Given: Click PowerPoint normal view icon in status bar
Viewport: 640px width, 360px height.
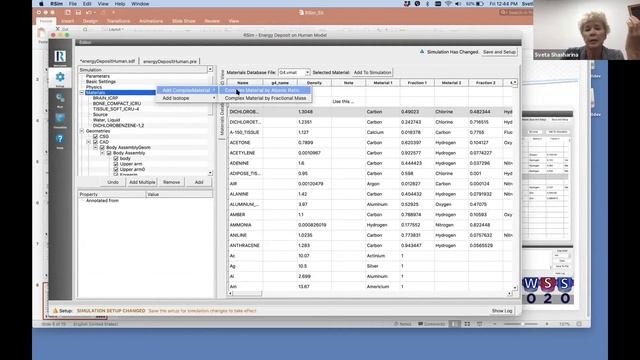Looking at the screenshot, I should [x=454, y=324].
